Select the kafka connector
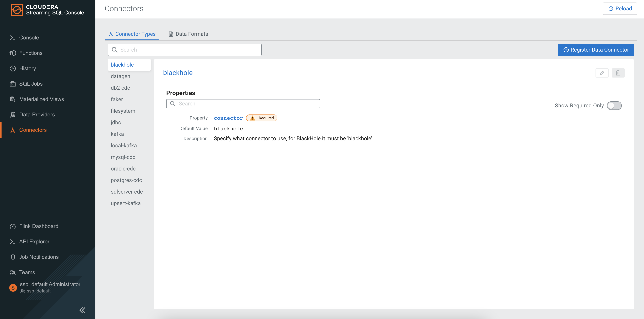 tap(129, 134)
